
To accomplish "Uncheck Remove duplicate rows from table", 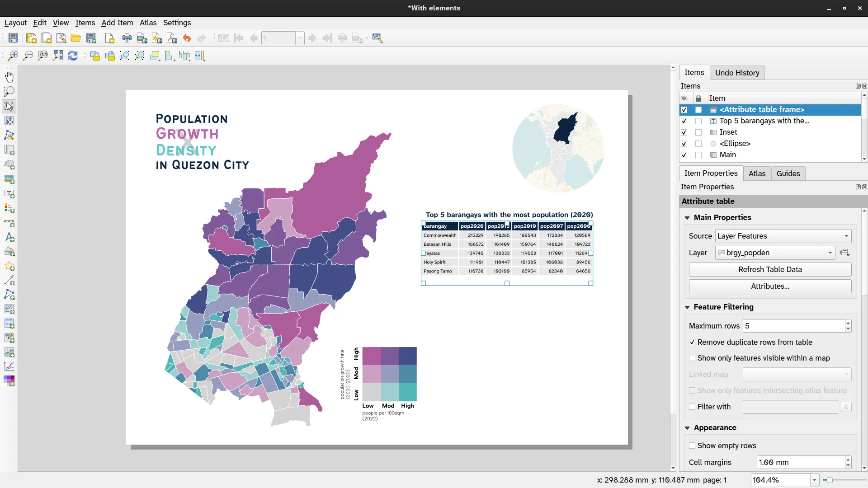I will [x=692, y=342].
